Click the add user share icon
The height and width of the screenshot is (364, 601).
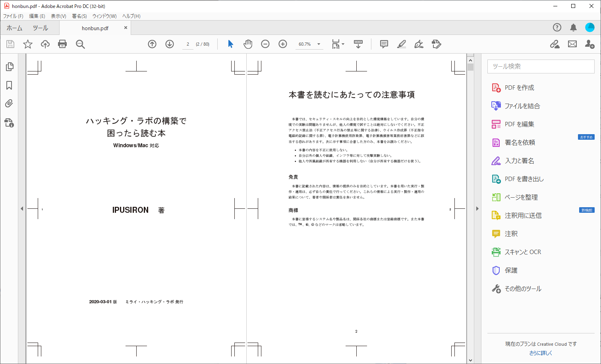coord(590,44)
